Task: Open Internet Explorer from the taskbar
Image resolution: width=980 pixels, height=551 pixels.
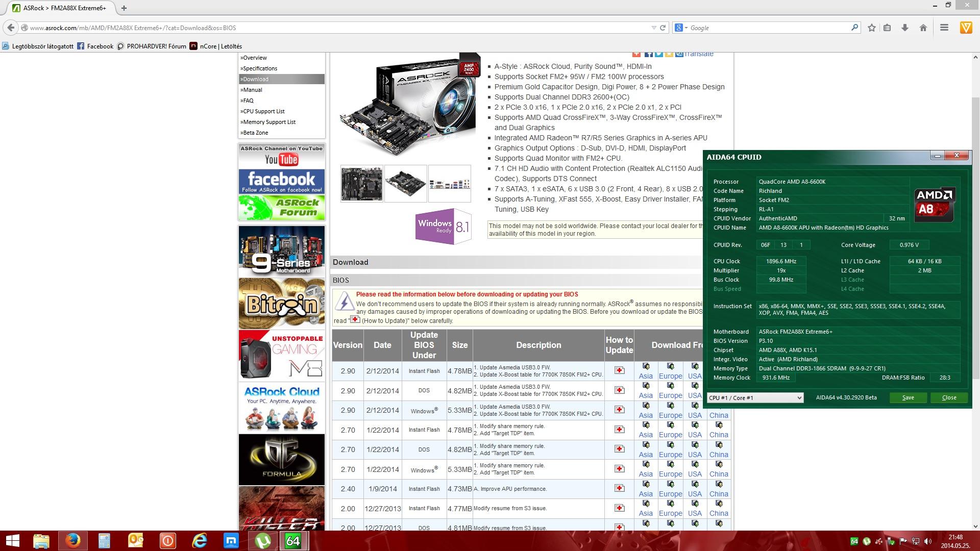Action: pyautogui.click(x=199, y=541)
